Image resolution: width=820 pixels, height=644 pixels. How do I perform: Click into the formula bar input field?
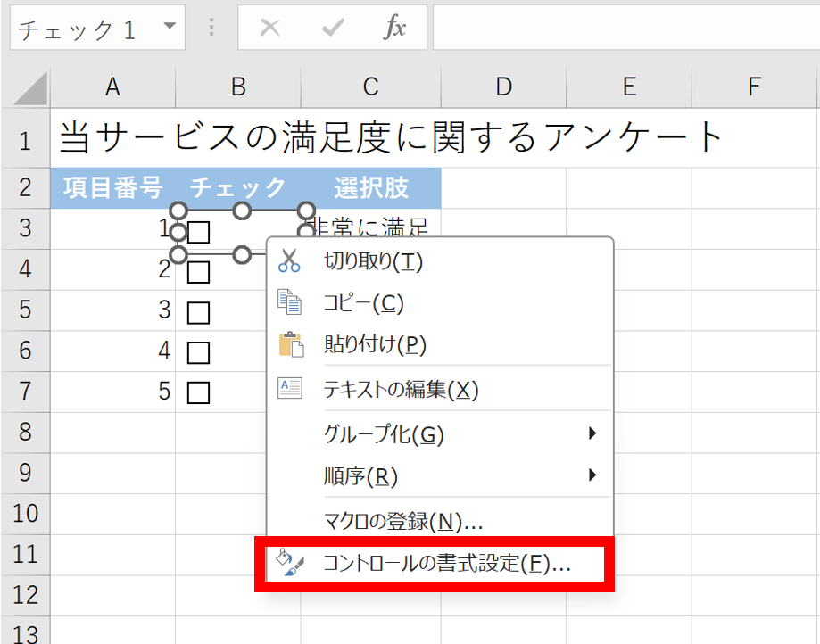[625, 29]
